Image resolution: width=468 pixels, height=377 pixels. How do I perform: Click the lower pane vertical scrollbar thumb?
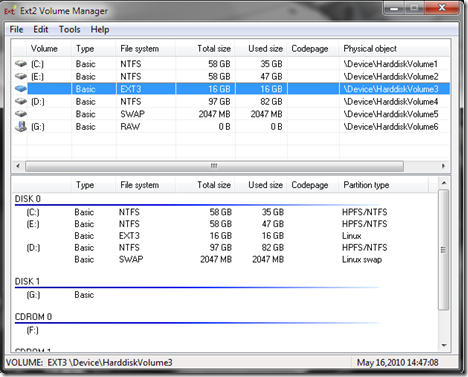(x=443, y=250)
